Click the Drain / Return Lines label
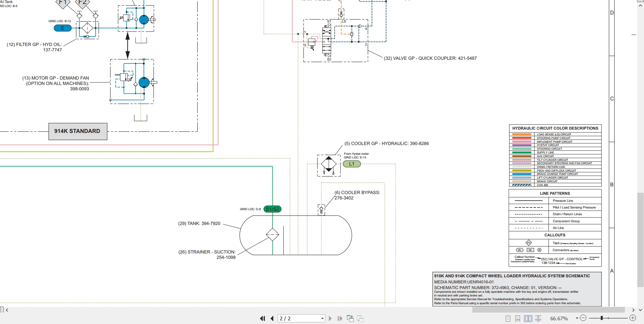The height and width of the screenshot is (324, 644). (x=567, y=214)
